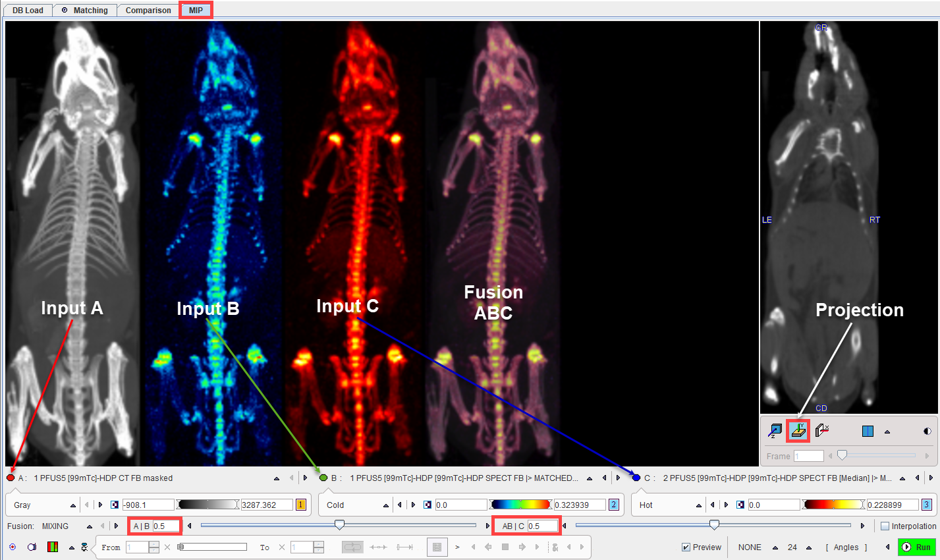Click upper threshold field 0.323939
The height and width of the screenshot is (560, 940).
click(x=580, y=505)
